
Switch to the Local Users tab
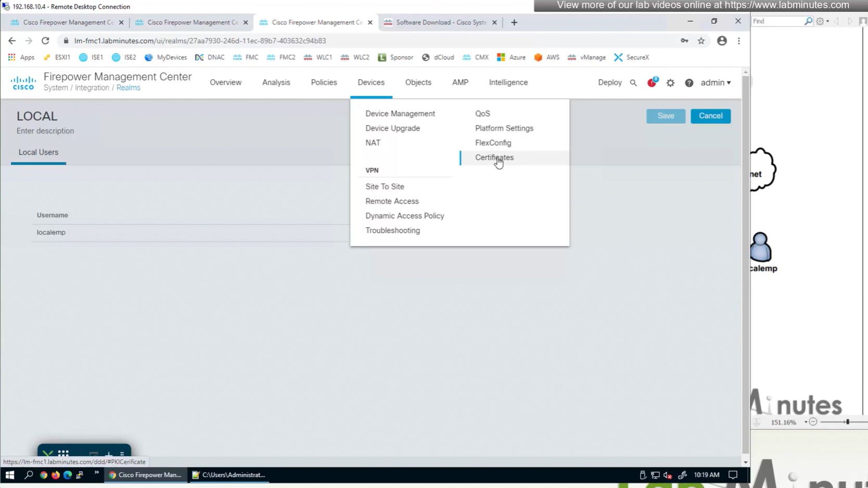[39, 152]
